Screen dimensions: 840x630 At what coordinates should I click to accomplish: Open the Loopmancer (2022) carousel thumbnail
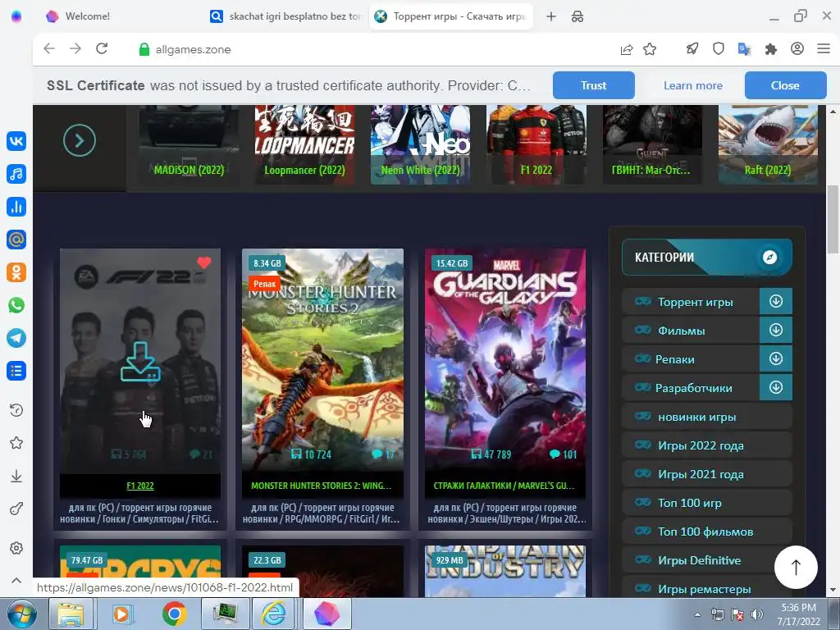(304, 144)
